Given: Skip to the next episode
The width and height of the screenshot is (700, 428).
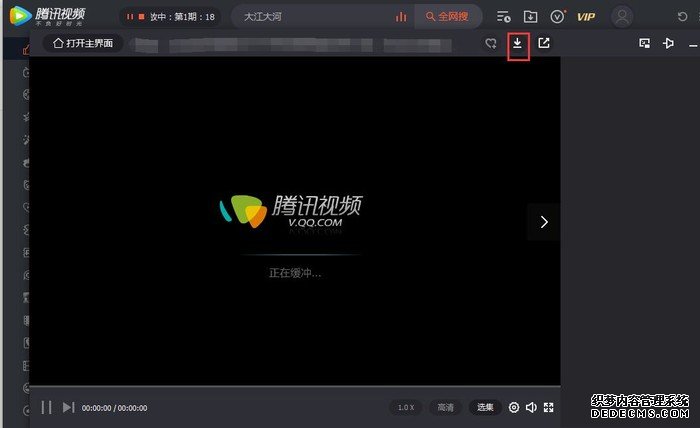Looking at the screenshot, I should point(68,407).
